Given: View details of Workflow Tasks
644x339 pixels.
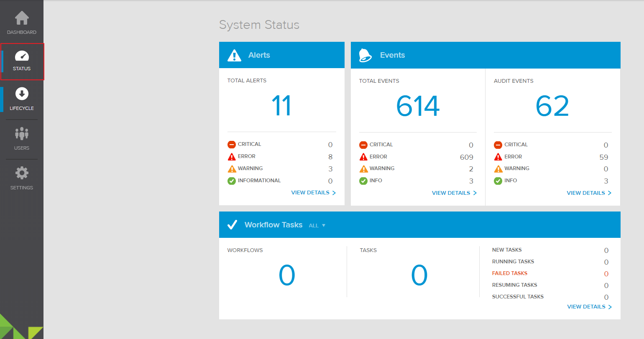Looking at the screenshot, I should click(589, 307).
